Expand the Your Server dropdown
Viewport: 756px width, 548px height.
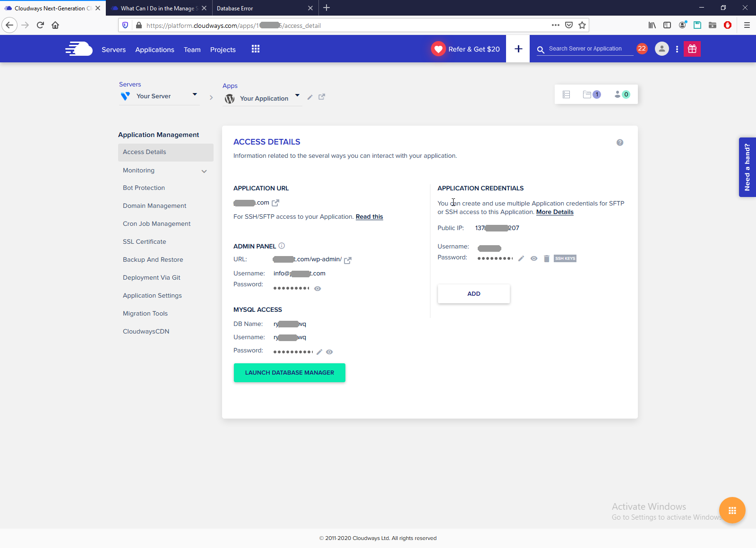tap(195, 95)
